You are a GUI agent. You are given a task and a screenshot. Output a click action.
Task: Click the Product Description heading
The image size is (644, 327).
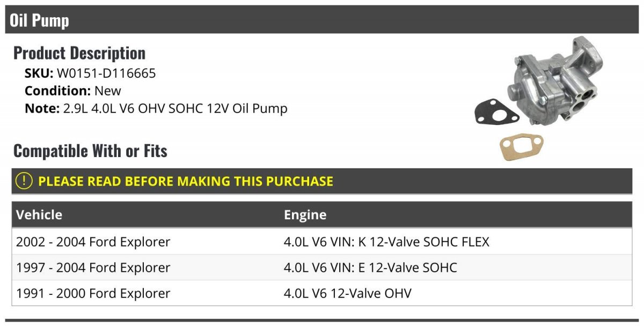[79, 53]
